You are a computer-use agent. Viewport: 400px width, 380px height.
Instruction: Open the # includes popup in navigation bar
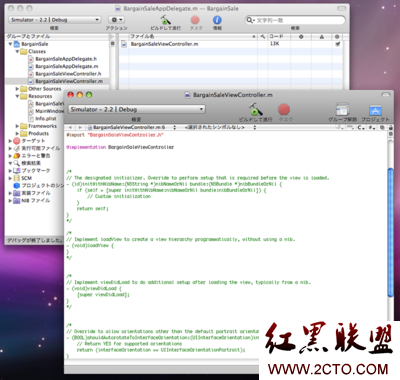(372, 127)
